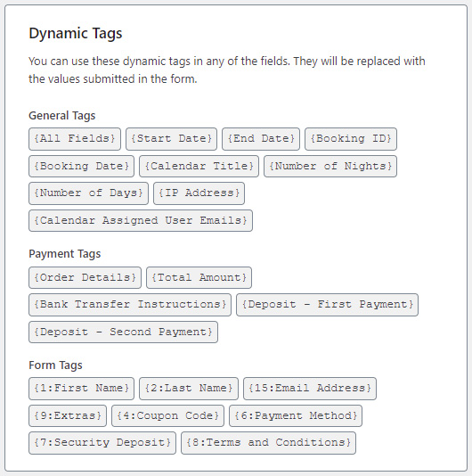Click the {All Fields} tag
The height and width of the screenshot is (476, 472).
tap(75, 139)
